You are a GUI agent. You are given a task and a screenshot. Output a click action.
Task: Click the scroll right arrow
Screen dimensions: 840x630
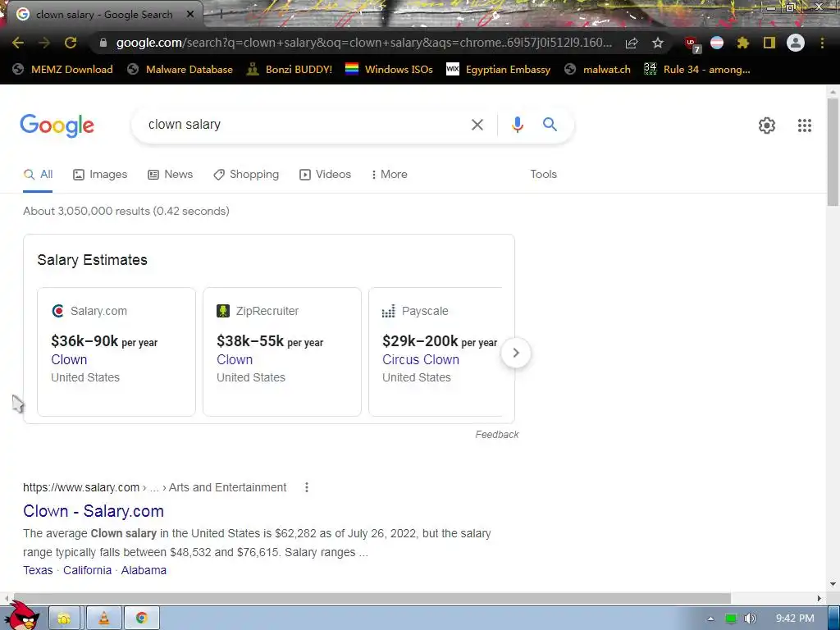point(819,598)
